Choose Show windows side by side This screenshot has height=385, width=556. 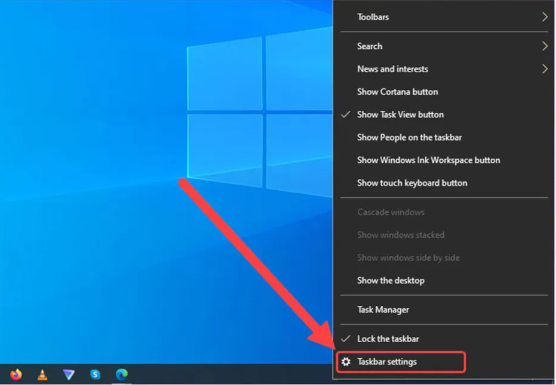444,258
